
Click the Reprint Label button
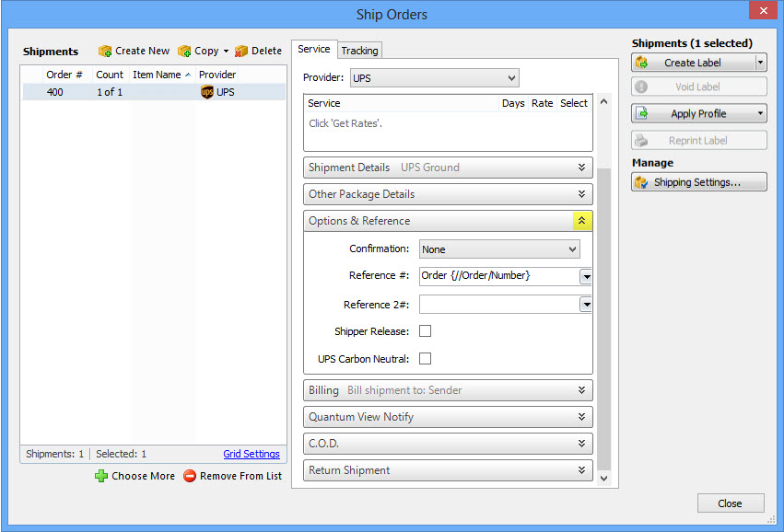click(699, 141)
